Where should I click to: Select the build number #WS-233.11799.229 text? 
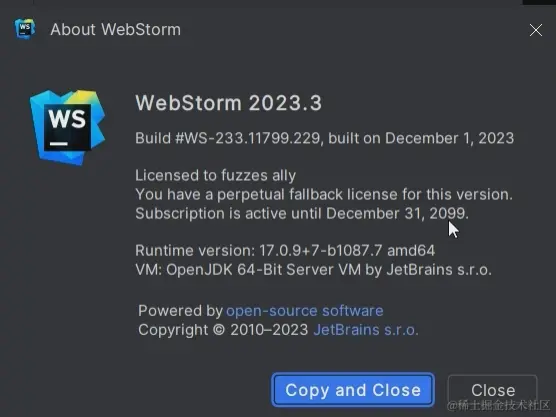pos(248,138)
